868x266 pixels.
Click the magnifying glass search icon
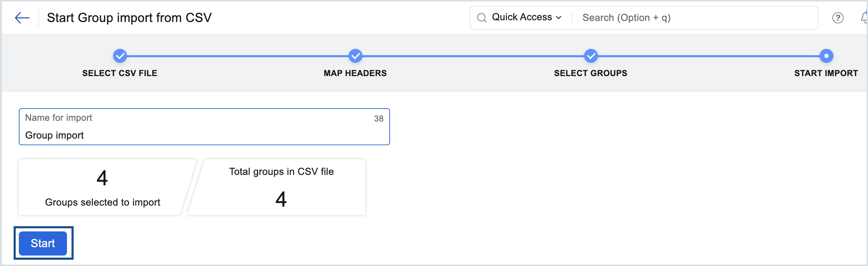tap(482, 17)
